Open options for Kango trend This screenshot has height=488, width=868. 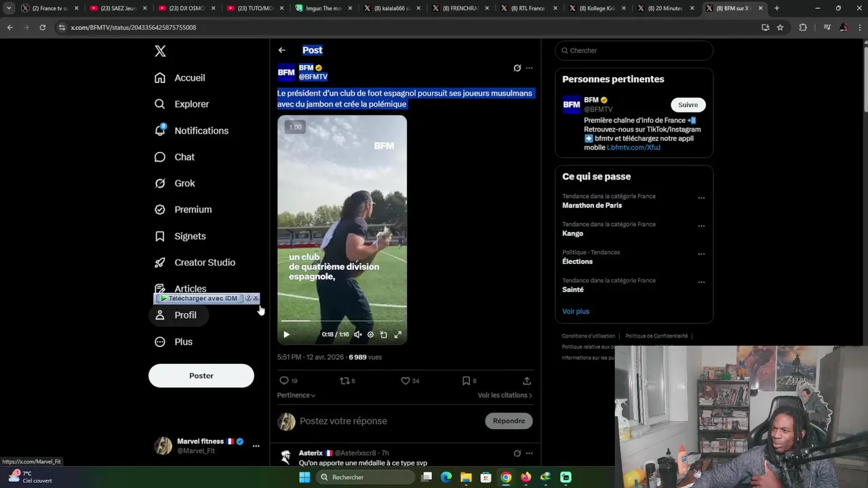(701, 226)
